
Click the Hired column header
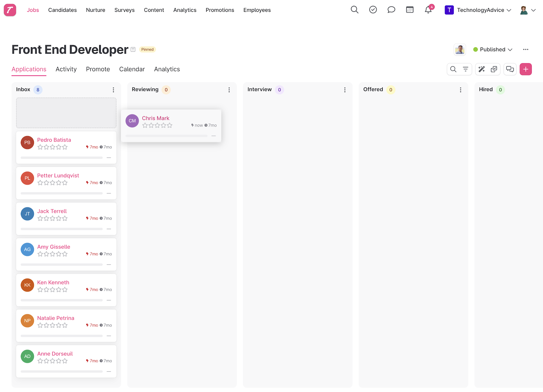pos(486,89)
